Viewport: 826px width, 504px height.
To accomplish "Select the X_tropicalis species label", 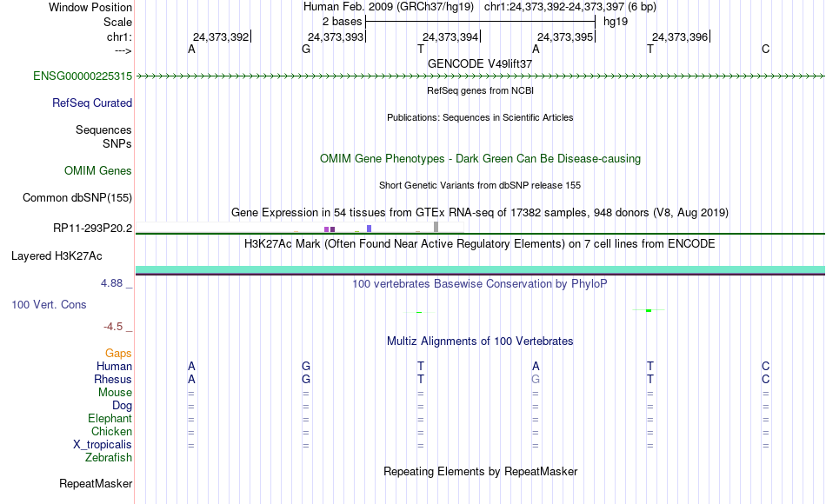I will point(103,445).
